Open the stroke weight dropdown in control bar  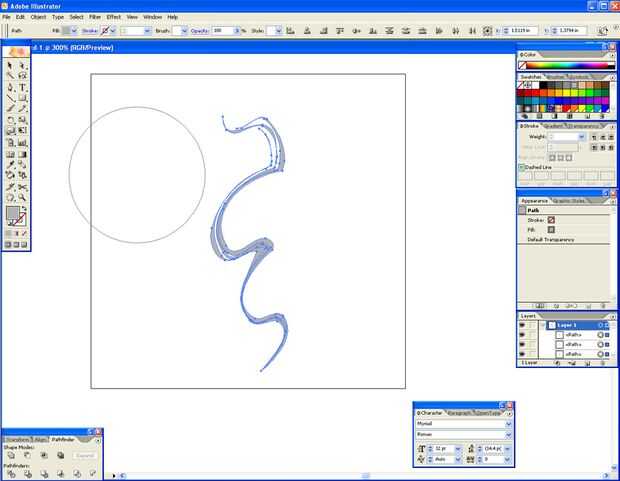coord(147,30)
